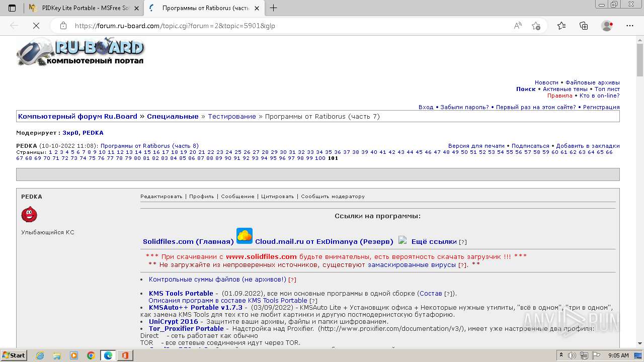Click Цитировать post action
Image resolution: width=644 pixels, height=362 pixels.
pyautogui.click(x=277, y=196)
